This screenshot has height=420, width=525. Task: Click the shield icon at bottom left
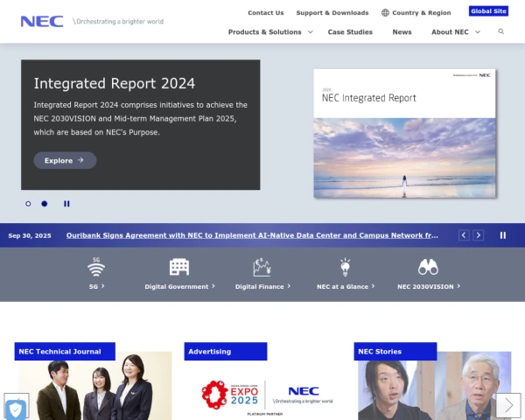pyautogui.click(x=16, y=407)
